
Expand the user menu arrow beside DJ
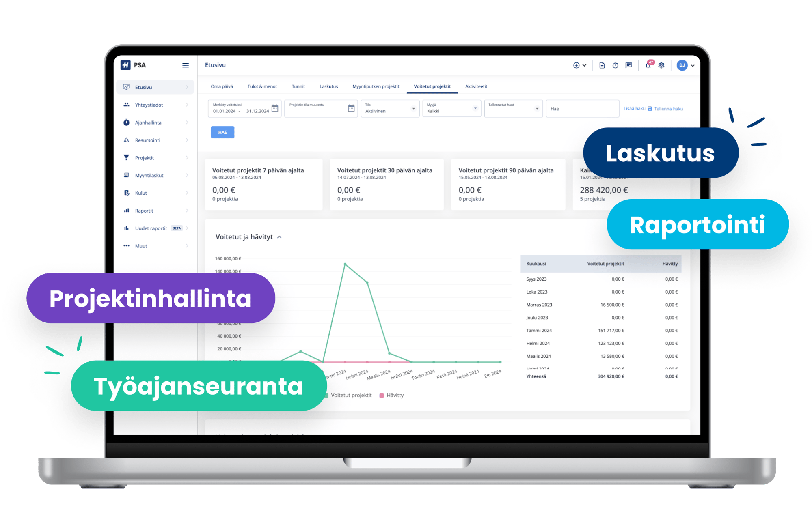pos(693,66)
